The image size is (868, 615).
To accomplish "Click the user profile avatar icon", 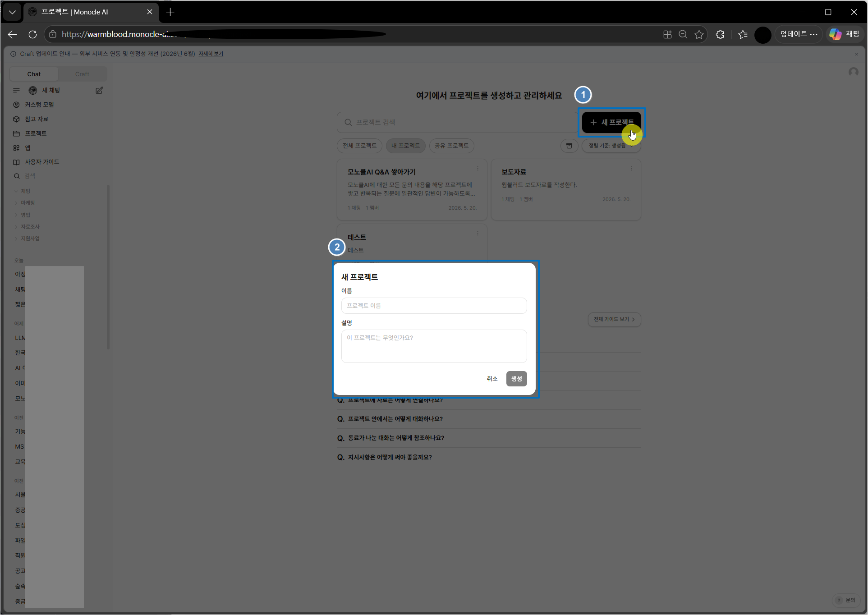I will (x=853, y=72).
